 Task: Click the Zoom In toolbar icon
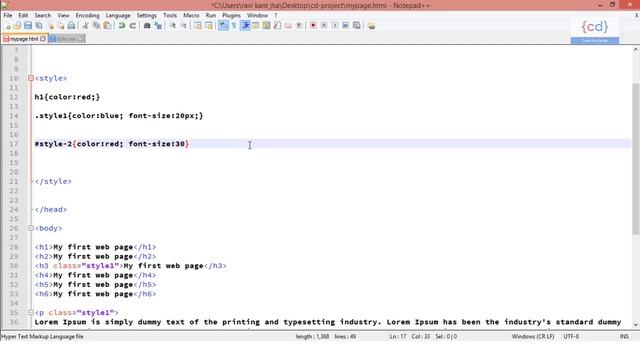[173, 26]
